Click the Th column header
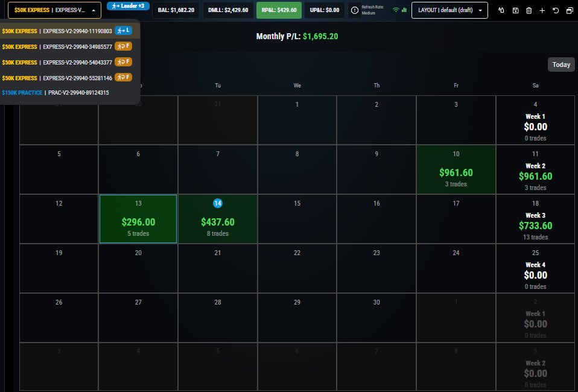 coord(376,86)
